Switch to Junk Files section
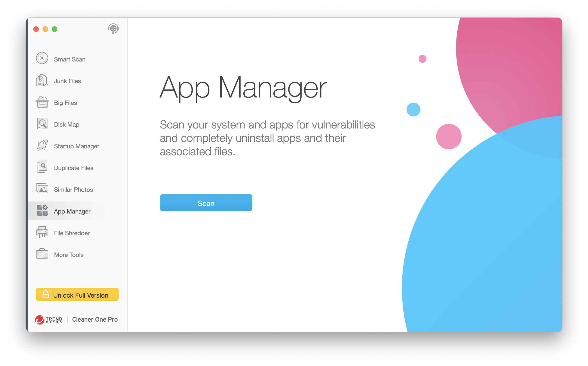This screenshot has height=366, width=588. (67, 81)
